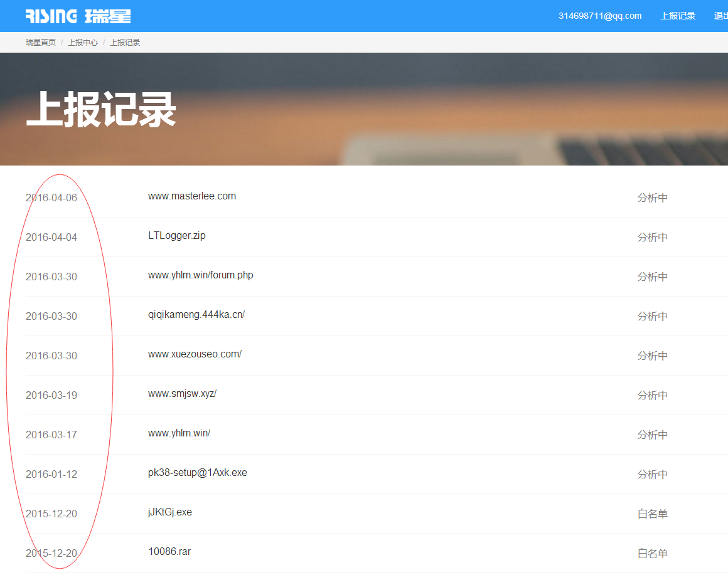Select the pk38-setup@1Axk.exe entry
The height and width of the screenshot is (575, 728).
click(197, 473)
